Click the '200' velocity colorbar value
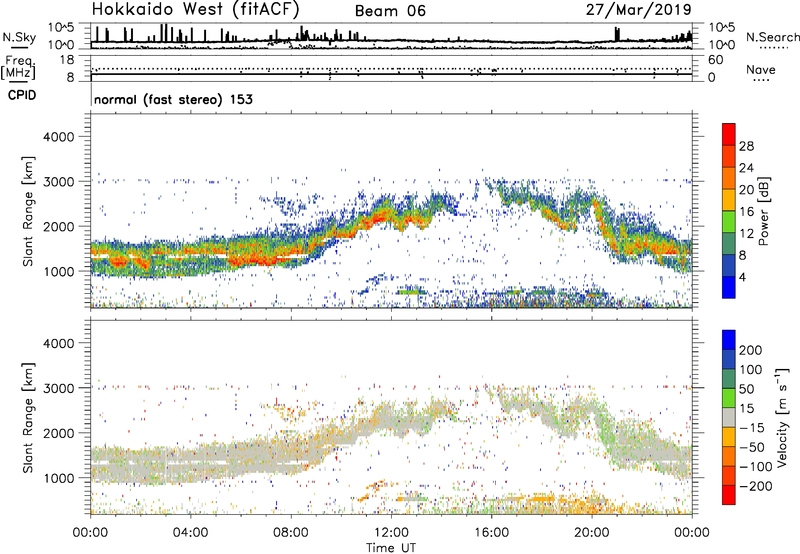Viewport: 800px width, 554px height. point(751,350)
